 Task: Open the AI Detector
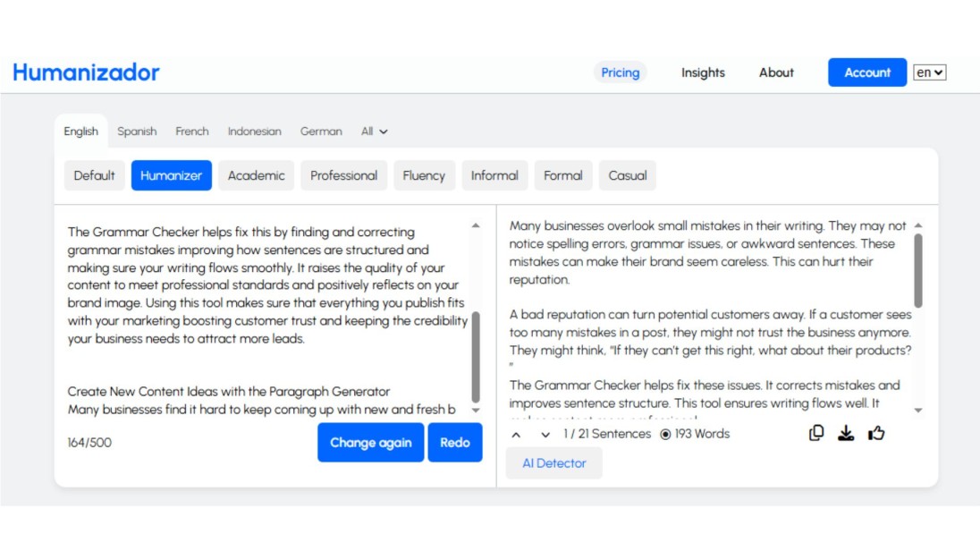pyautogui.click(x=554, y=463)
